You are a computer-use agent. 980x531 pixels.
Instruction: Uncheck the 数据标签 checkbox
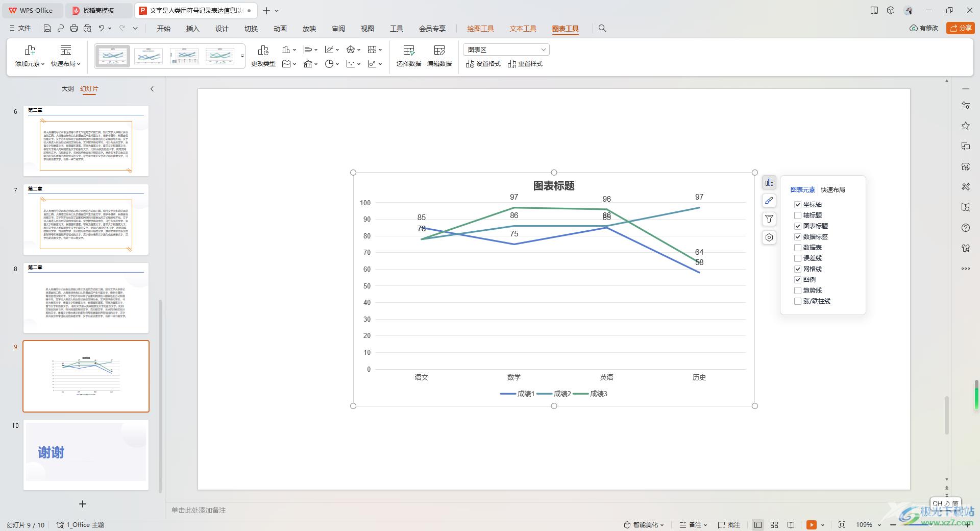[x=797, y=236]
